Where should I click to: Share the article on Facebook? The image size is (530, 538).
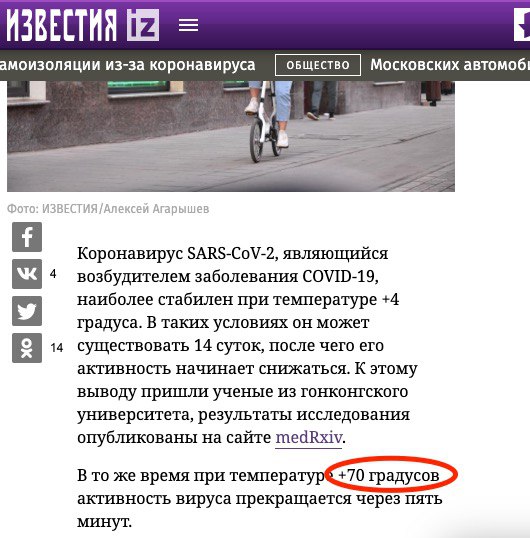[x=27, y=237]
